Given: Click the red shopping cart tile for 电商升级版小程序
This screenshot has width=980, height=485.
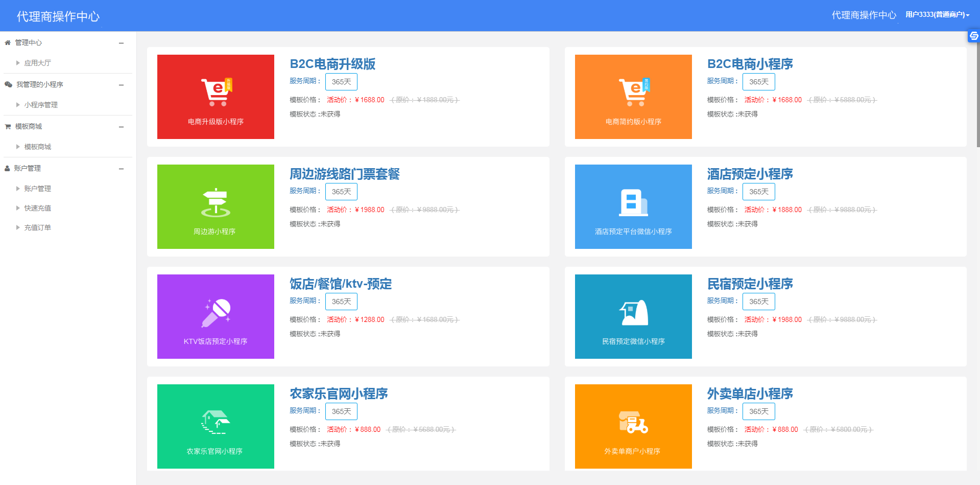Looking at the screenshot, I should (215, 97).
